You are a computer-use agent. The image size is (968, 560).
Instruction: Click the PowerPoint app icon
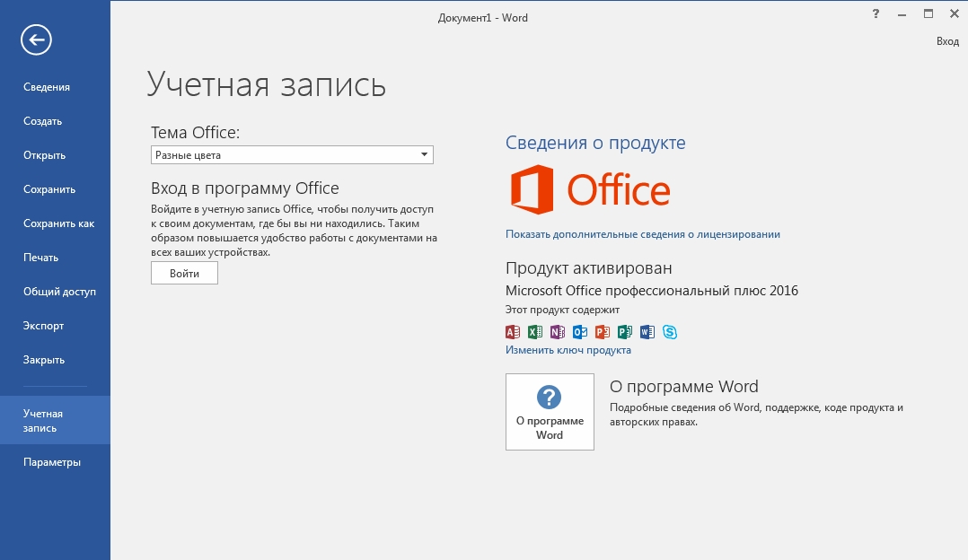point(602,332)
